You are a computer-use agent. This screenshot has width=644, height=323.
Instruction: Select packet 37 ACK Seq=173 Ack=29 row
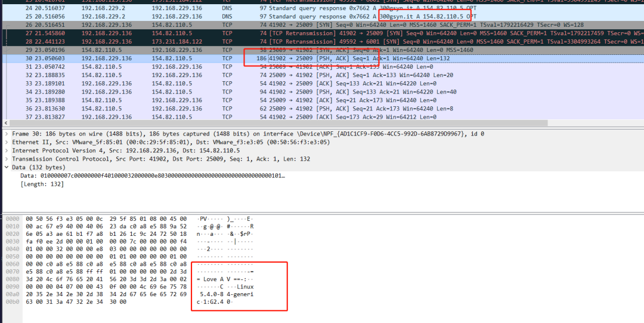click(x=322, y=116)
